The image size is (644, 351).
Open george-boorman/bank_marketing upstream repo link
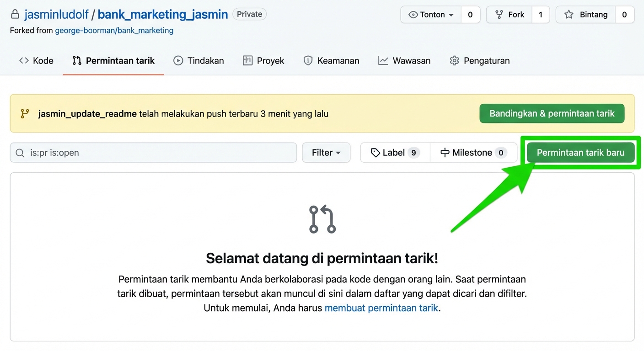pyautogui.click(x=114, y=31)
